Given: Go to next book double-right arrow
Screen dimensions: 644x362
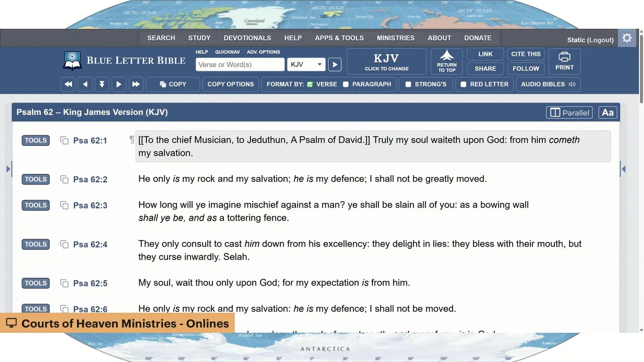Looking at the screenshot, I should point(136,84).
